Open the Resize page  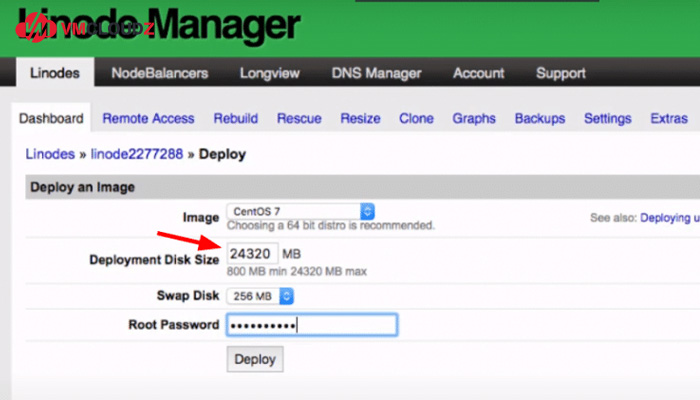point(360,118)
